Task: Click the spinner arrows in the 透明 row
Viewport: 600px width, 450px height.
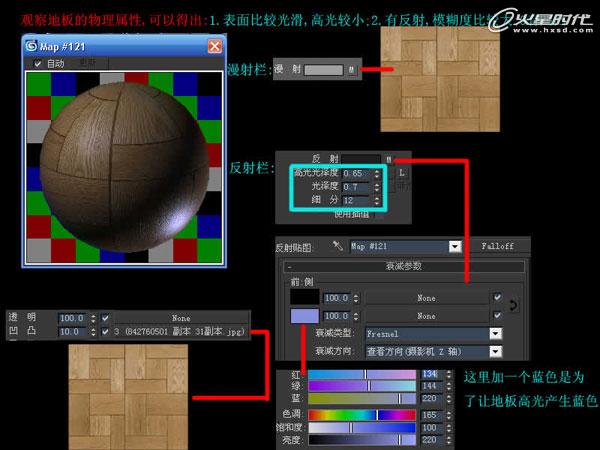Action: [x=93, y=318]
